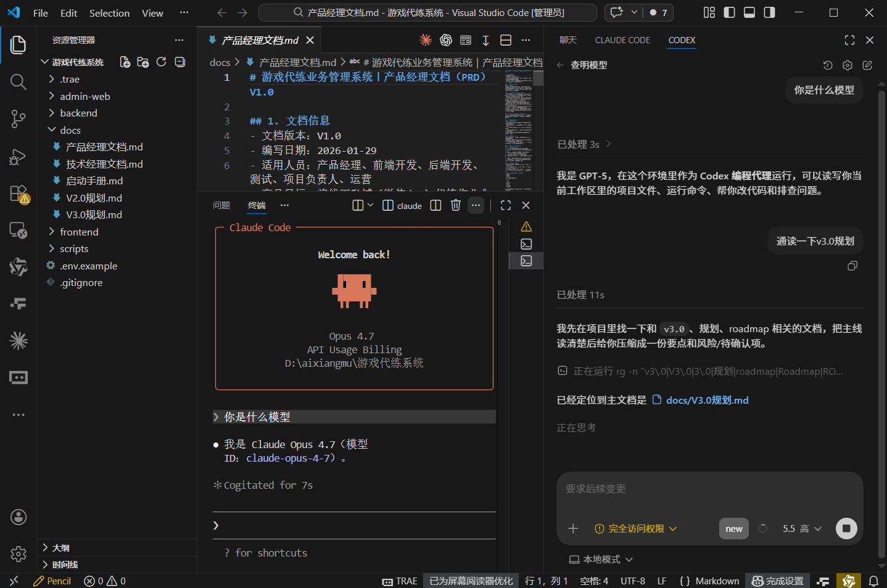Kill the terminal with trash icon
The width and height of the screenshot is (887, 588).
click(x=456, y=205)
